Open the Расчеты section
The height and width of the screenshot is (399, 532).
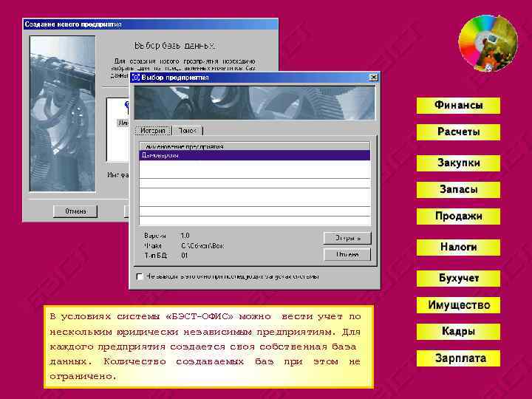click(x=458, y=132)
